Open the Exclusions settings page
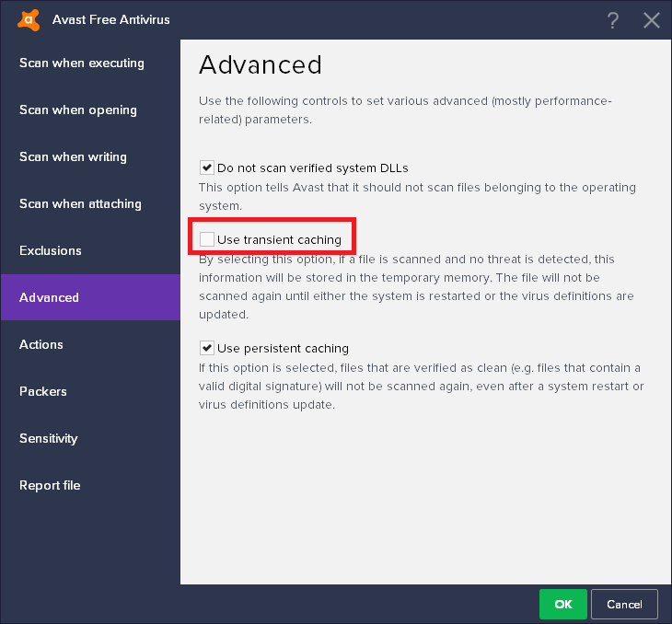The image size is (672, 624). tap(51, 251)
